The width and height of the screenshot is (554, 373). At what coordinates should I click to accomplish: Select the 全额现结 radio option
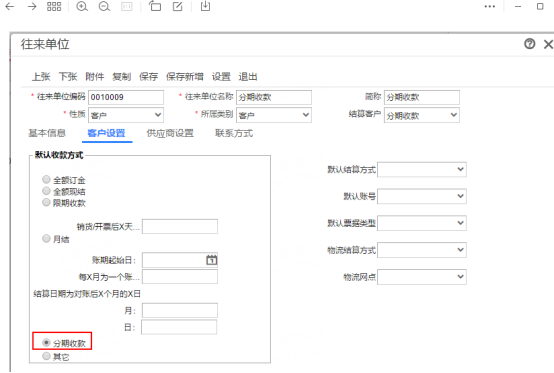[x=46, y=191]
